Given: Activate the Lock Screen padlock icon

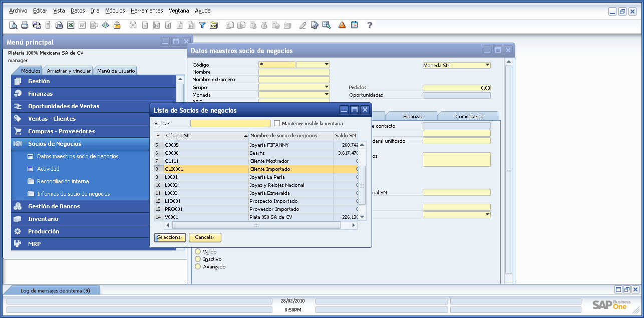Looking at the screenshot, I should [x=117, y=25].
